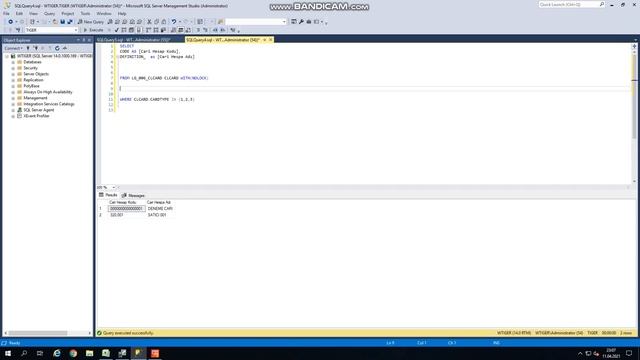This screenshot has width=640, height=360.
Task: Click the result cell SATICI 001
Action: 157,215
